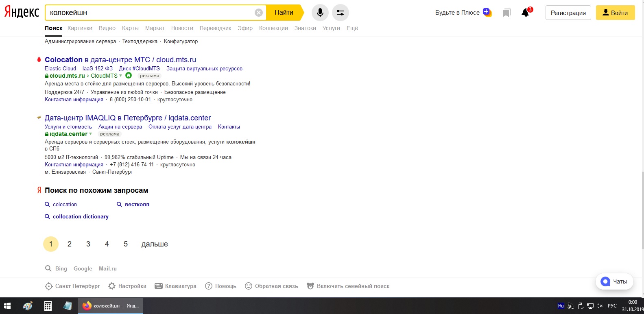The image size is (644, 314).
Task: Open the Маркет tab
Action: [x=155, y=28]
